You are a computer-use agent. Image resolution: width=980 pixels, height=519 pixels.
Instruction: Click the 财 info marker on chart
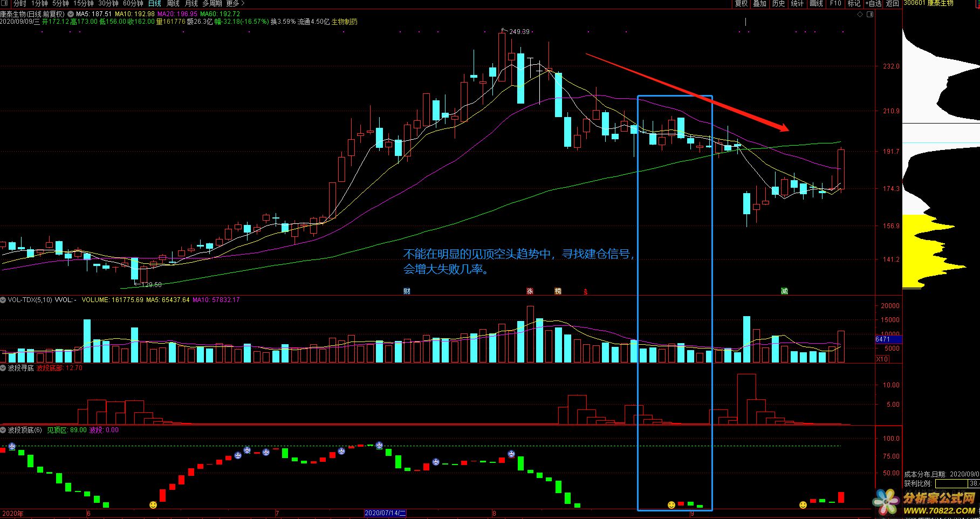(x=407, y=291)
